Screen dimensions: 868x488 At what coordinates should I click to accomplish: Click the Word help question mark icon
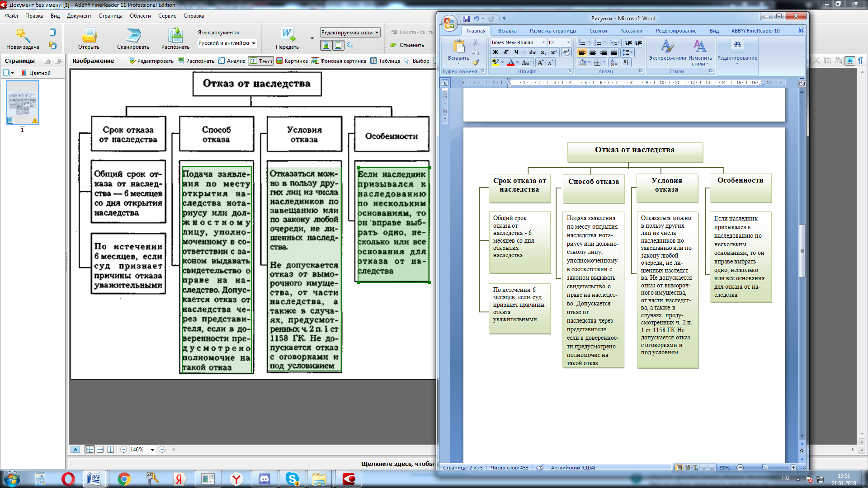tap(801, 30)
